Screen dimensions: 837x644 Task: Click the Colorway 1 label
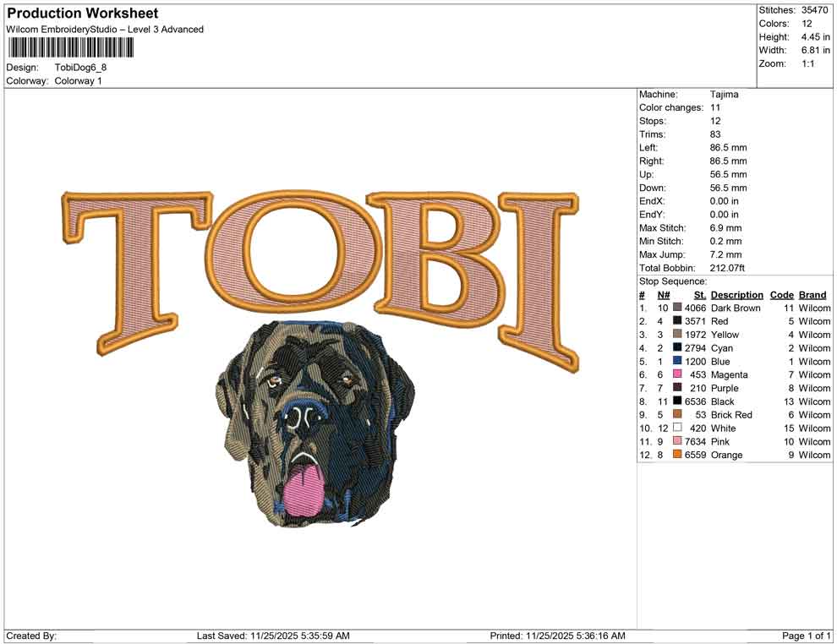(x=78, y=81)
